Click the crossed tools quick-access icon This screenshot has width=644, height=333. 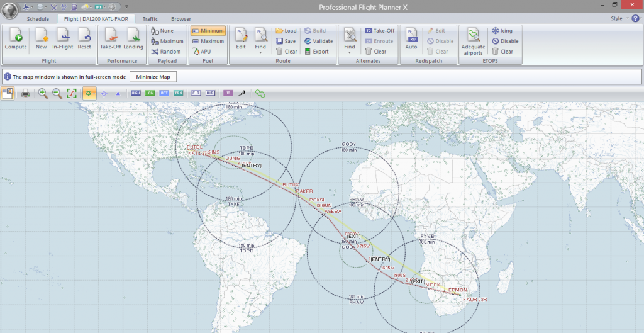point(53,7)
